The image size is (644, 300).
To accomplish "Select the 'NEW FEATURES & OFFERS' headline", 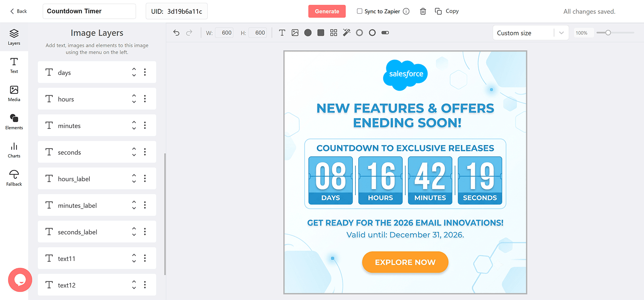I will click(405, 108).
